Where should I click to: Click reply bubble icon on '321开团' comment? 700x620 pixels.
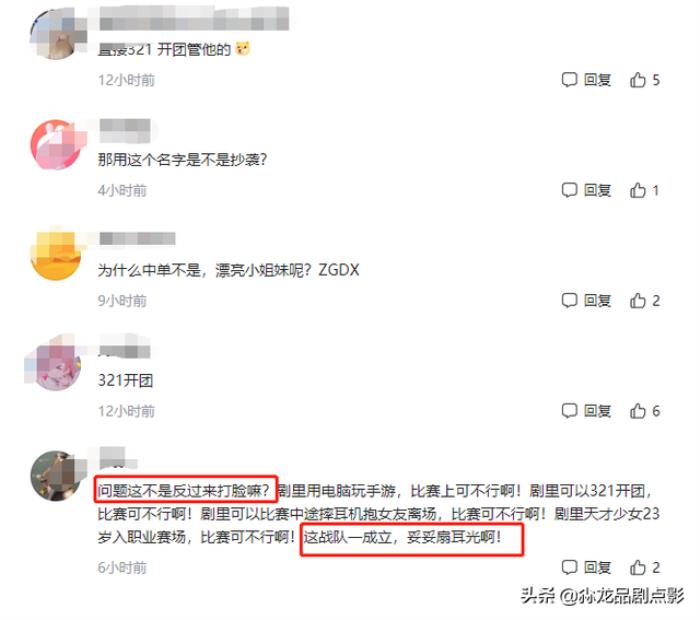tap(569, 411)
